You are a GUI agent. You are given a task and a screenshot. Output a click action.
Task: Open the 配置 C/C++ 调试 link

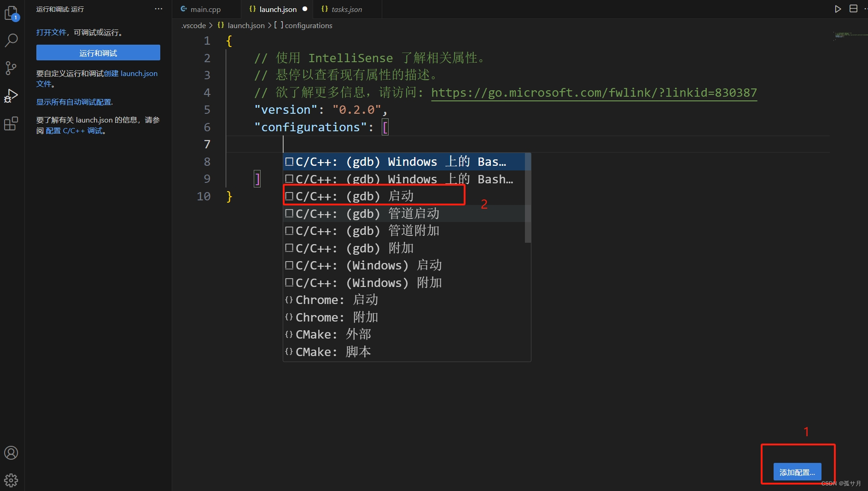[x=74, y=131]
